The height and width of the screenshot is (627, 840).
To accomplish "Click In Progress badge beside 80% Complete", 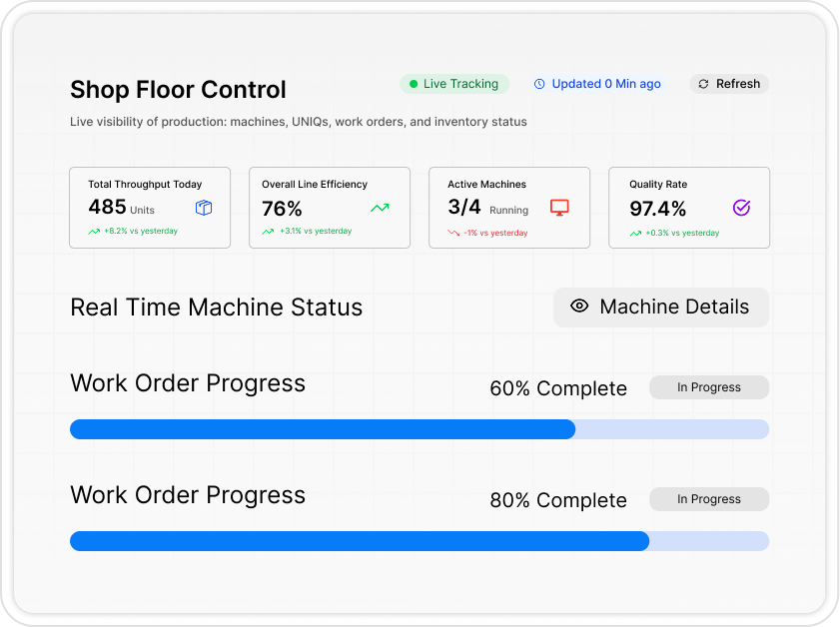I will pos(708,499).
